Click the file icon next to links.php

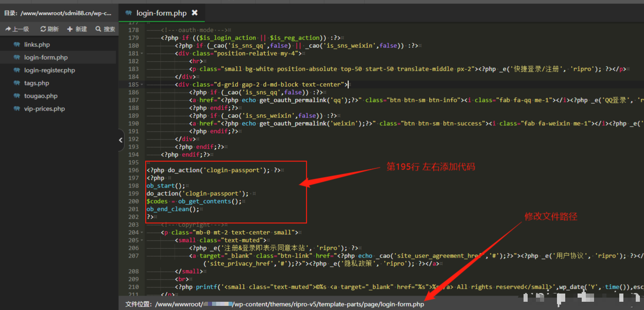click(x=17, y=45)
